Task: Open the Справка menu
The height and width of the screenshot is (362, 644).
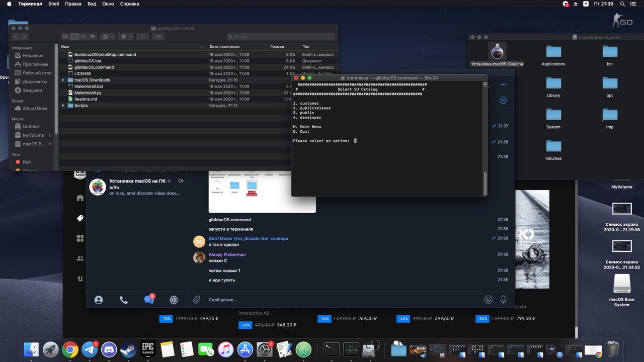Action: (130, 4)
